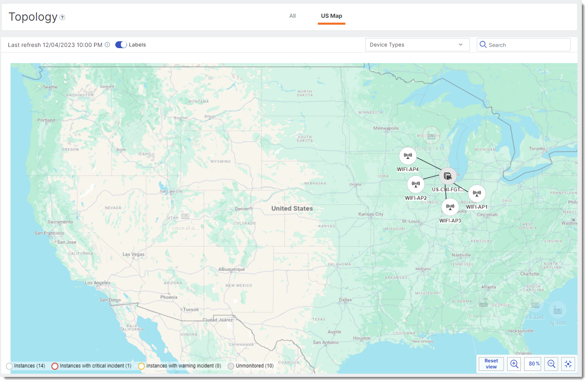588x383 pixels.
Task: Select the FS-224E switch icon near Florida
Action: [535, 305]
